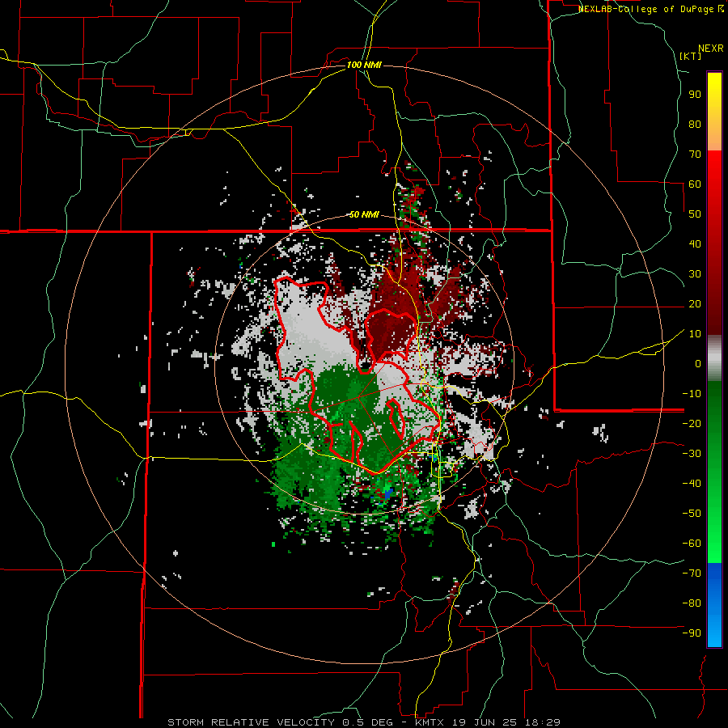The image size is (728, 728).
Task: Click the 80 value on the velocity scale
Action: 695,125
